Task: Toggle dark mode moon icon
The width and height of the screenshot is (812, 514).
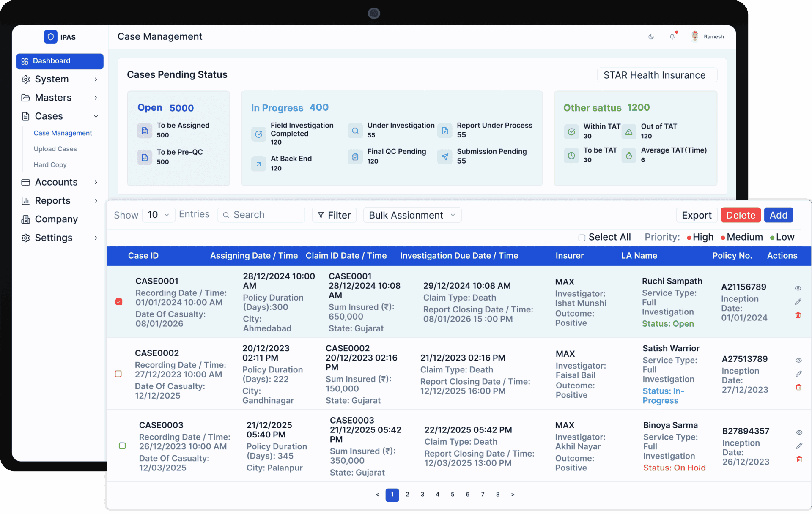Action: (x=651, y=37)
